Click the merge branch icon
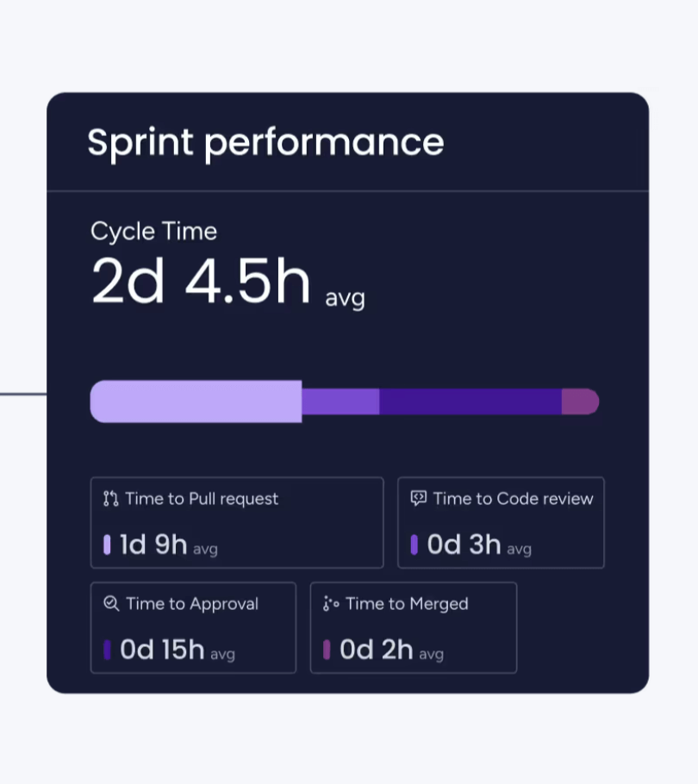The height and width of the screenshot is (784, 698). 331,604
